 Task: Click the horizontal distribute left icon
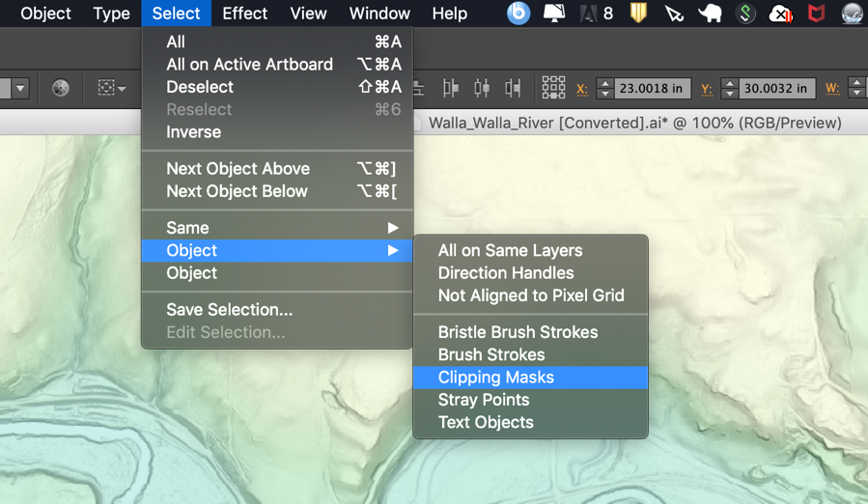point(451,88)
